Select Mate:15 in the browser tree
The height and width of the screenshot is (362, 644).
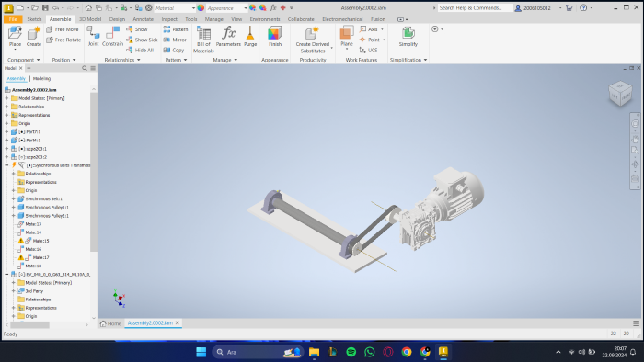click(x=40, y=241)
